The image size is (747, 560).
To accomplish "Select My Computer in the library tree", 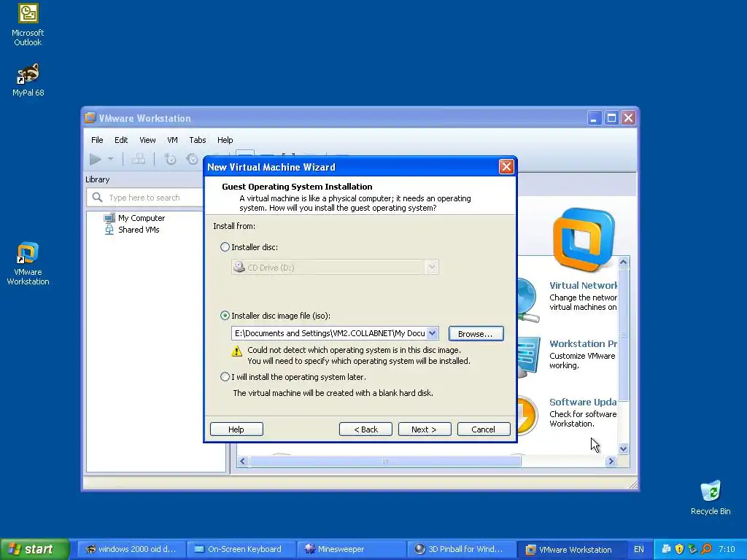I will 142,218.
